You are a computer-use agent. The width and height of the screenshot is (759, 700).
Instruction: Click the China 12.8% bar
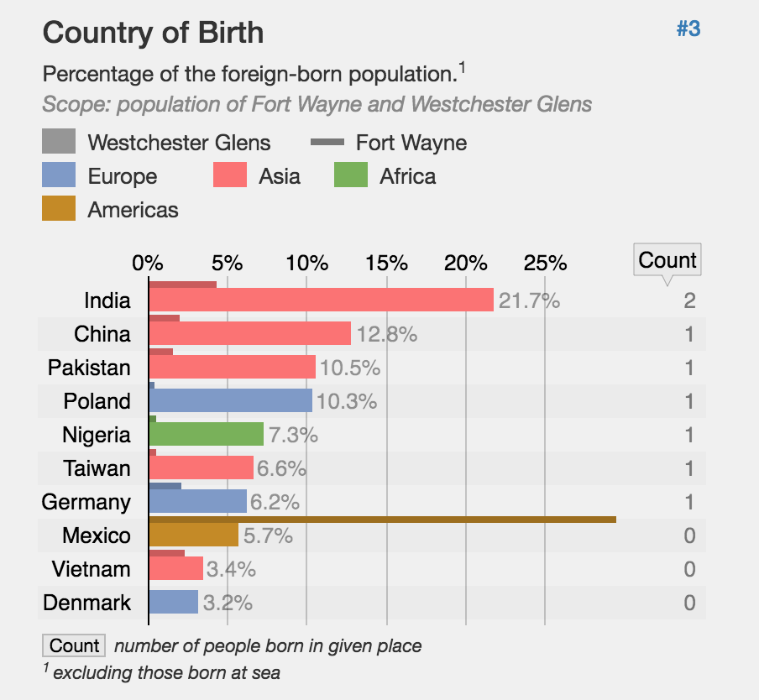click(249, 335)
